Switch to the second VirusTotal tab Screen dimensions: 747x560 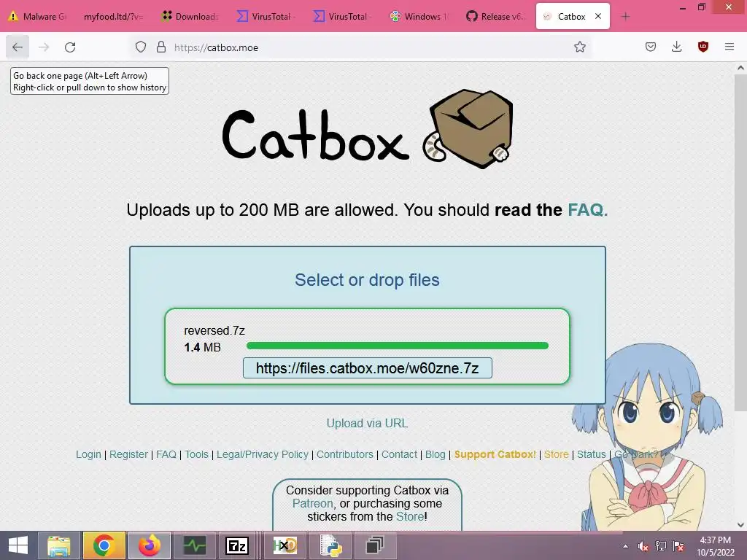click(x=342, y=17)
